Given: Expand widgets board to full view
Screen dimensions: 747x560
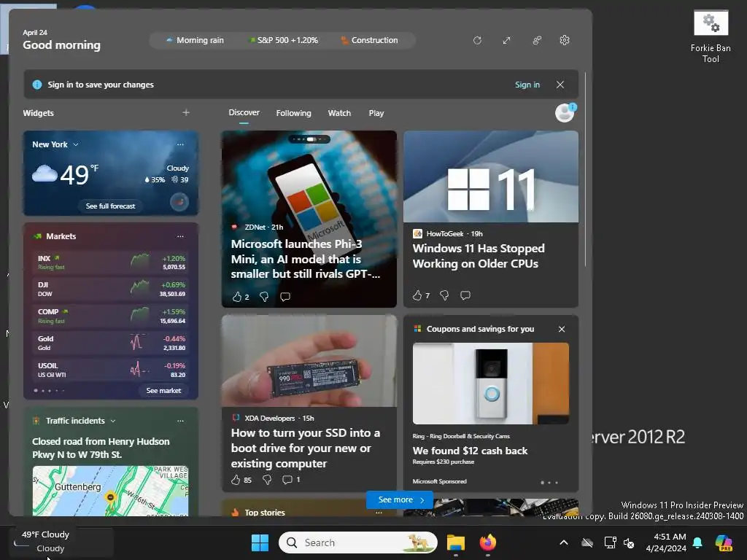Looking at the screenshot, I should tap(506, 41).
